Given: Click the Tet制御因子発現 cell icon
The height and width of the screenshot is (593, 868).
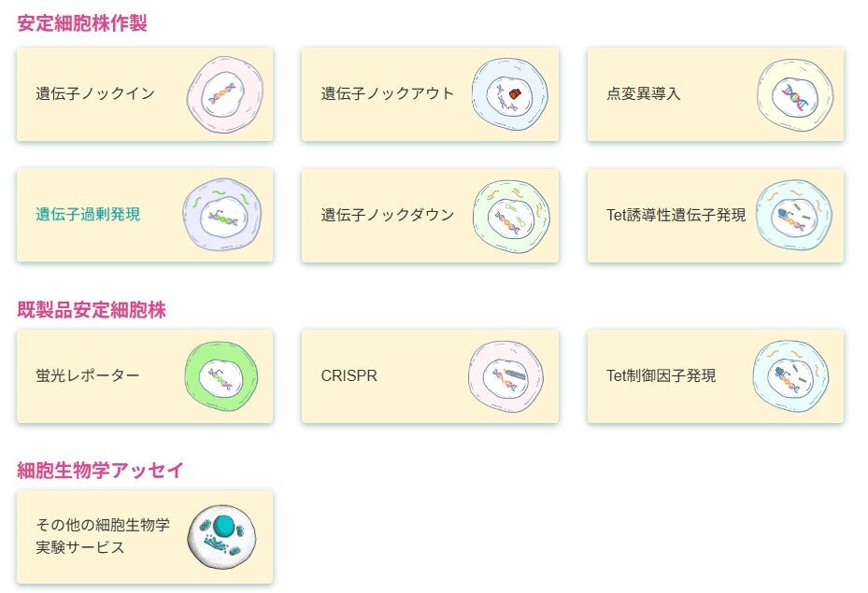Looking at the screenshot, I should click(x=791, y=376).
